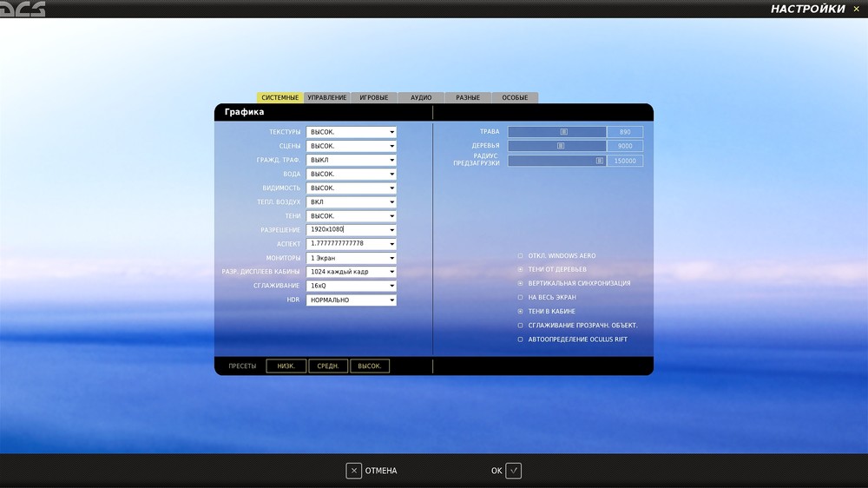Expand the ВОДА quality dropdown
Screen dimensions: 868x488
tap(351, 174)
